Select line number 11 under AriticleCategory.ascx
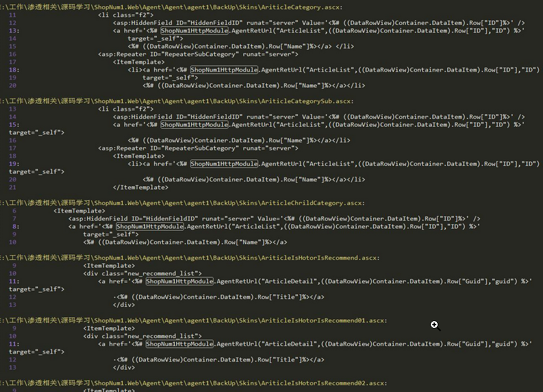This screenshot has height=392, width=543. [x=12, y=16]
